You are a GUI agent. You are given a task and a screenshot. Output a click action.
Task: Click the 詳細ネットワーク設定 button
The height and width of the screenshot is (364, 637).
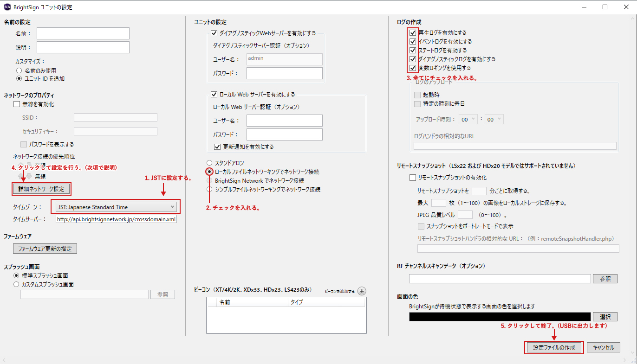coord(42,189)
